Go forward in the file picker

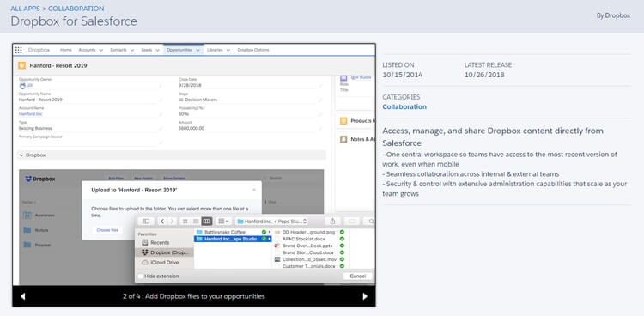[172, 222]
